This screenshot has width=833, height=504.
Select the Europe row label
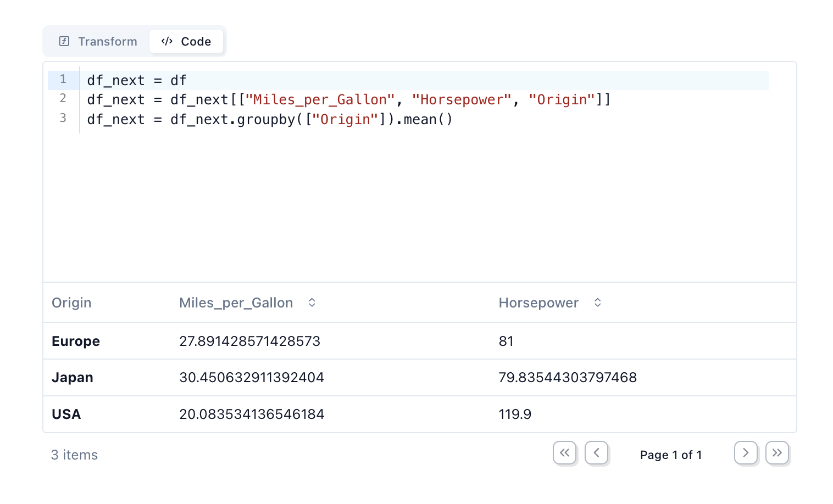[76, 341]
